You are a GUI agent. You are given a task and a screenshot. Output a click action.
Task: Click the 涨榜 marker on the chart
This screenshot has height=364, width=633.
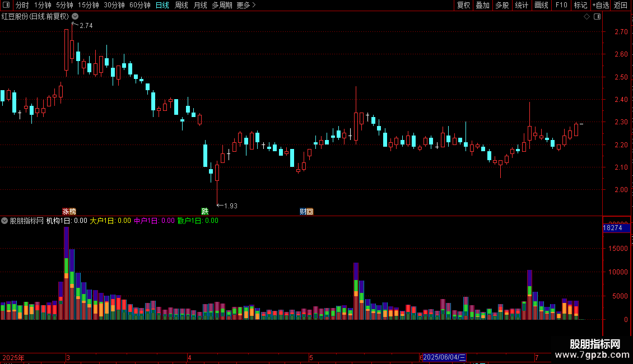69,212
